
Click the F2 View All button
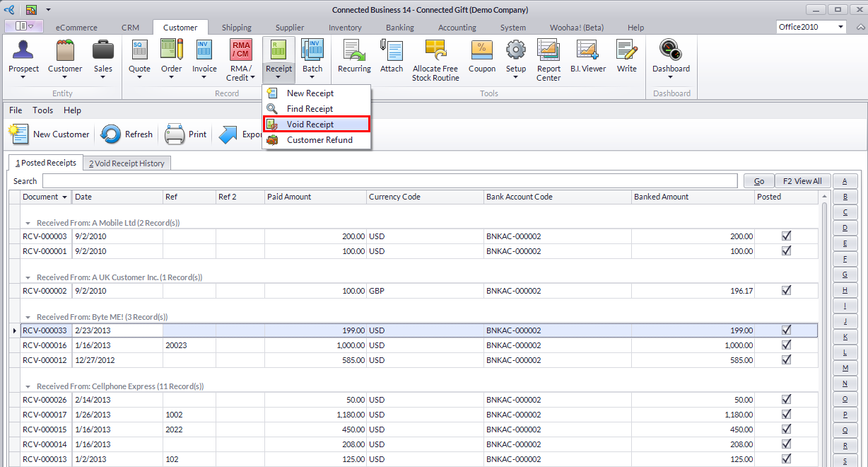point(802,181)
